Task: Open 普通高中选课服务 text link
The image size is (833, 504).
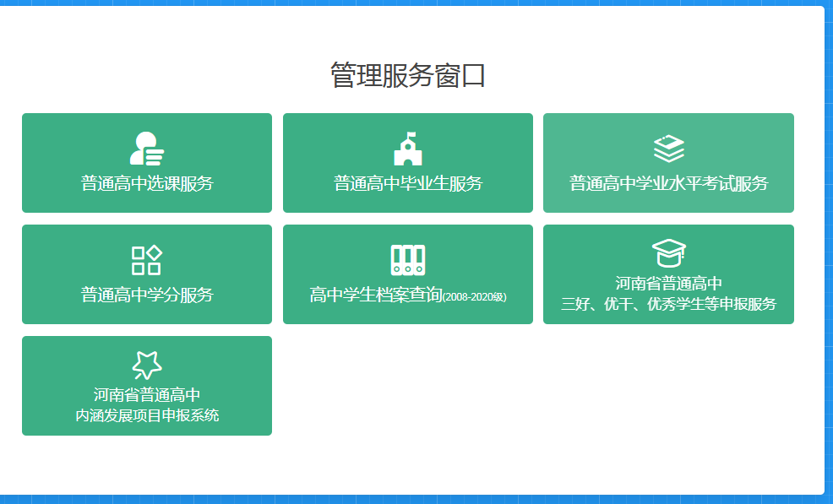Action: point(147,183)
